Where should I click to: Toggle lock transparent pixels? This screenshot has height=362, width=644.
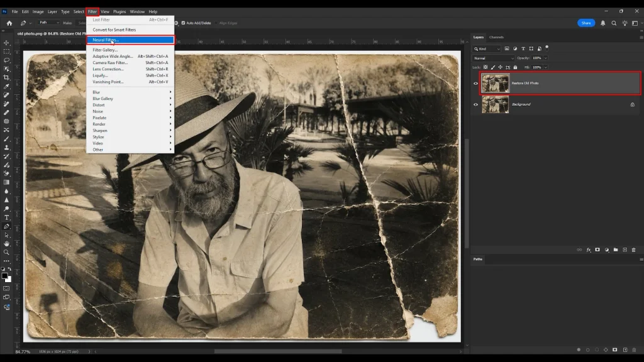(486, 67)
